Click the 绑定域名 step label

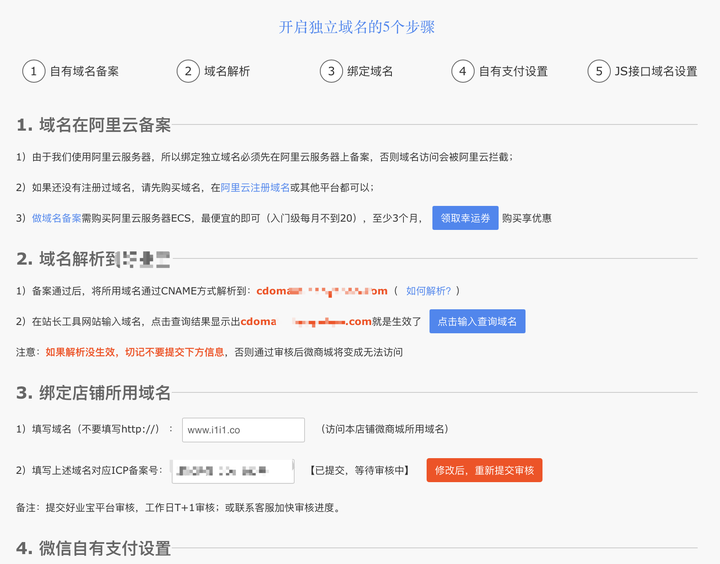[x=370, y=71]
